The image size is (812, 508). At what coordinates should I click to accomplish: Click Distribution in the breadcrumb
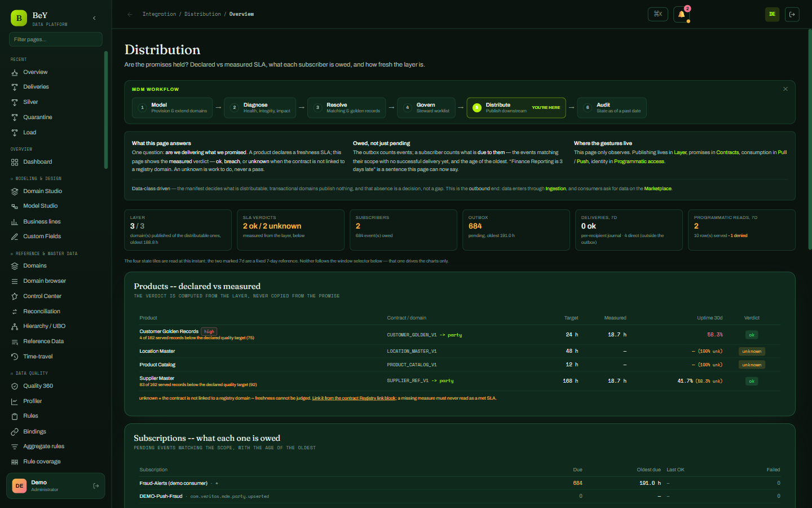pyautogui.click(x=202, y=14)
